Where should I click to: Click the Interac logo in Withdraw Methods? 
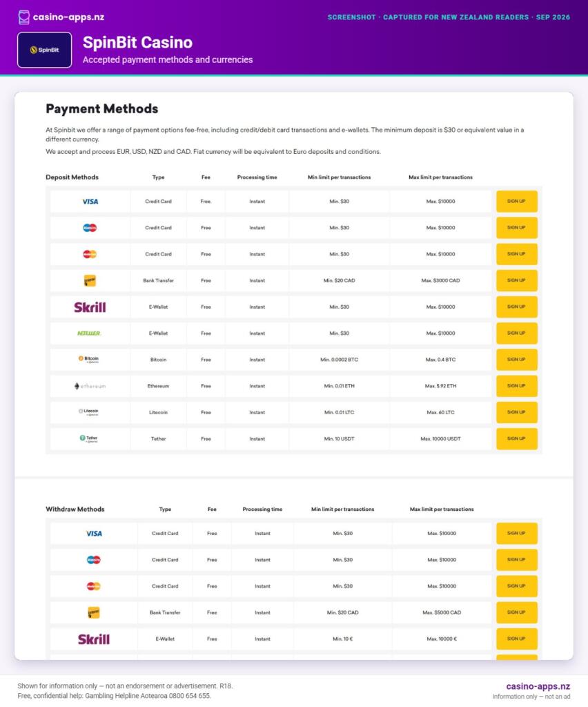click(x=94, y=612)
